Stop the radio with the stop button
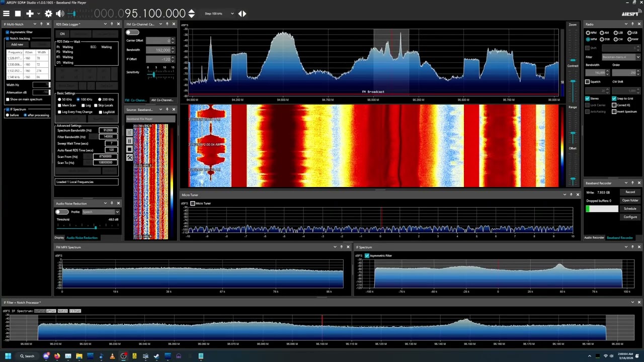Image resolution: width=644 pixels, height=362 pixels. coord(18,14)
